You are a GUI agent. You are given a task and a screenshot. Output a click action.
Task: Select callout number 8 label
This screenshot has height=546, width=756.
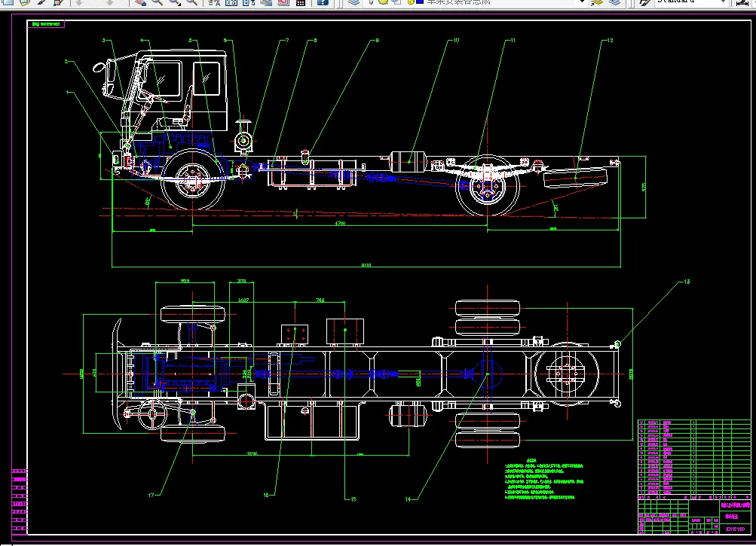pos(315,41)
